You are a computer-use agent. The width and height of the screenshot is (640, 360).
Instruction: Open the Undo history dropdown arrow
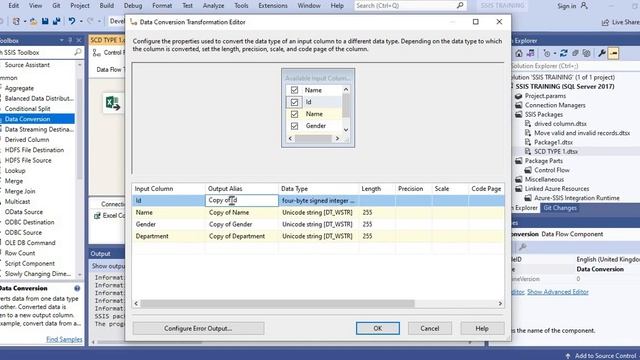[81, 21]
